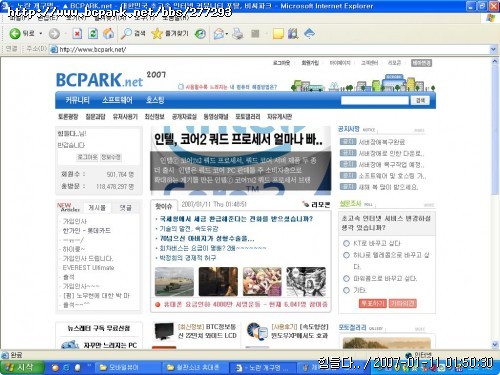This screenshot has height=375, width=500.
Task: Open Favorites star (즐겨찾기)
Action: point(170,33)
